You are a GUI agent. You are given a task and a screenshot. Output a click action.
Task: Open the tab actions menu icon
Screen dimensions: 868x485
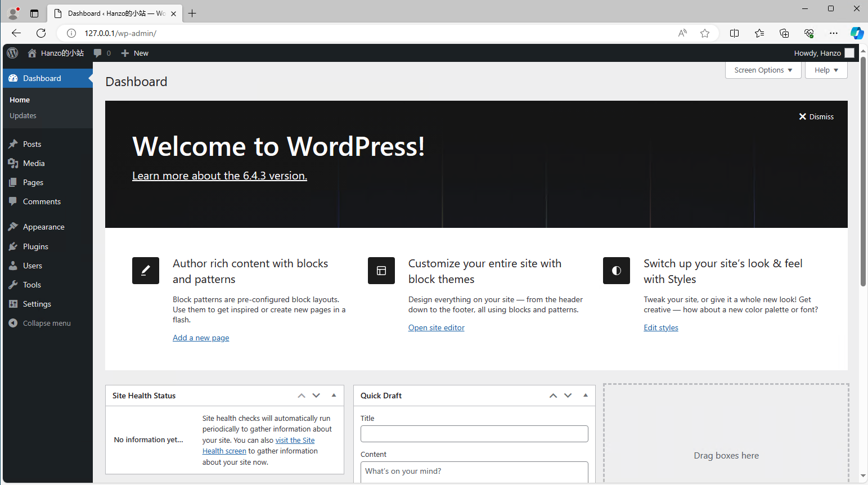click(x=34, y=14)
